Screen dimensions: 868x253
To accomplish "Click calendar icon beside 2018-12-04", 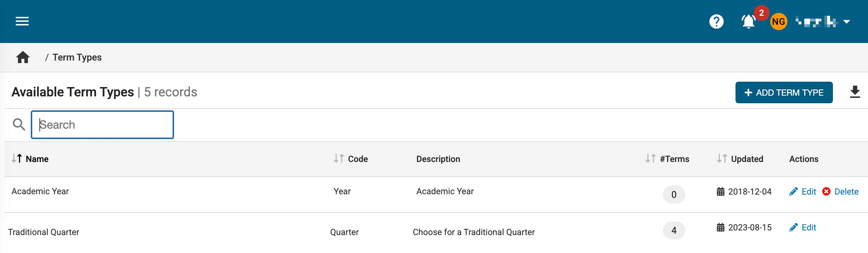I will 720,192.
